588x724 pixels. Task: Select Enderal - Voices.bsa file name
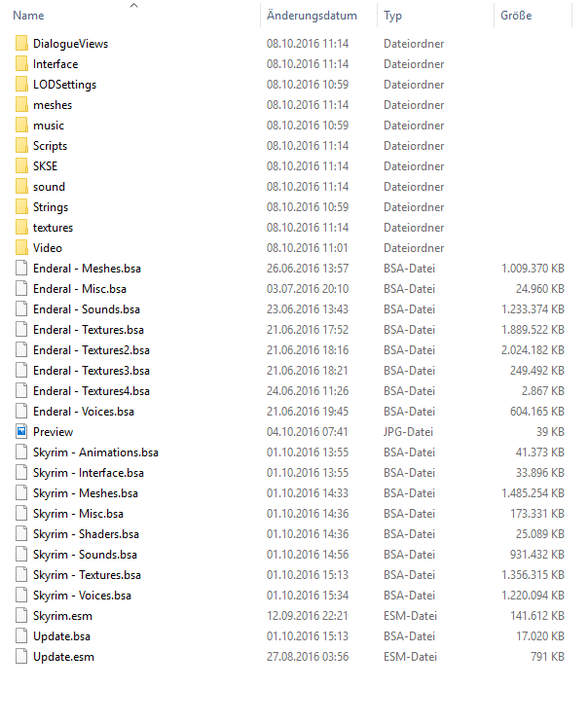point(83,412)
